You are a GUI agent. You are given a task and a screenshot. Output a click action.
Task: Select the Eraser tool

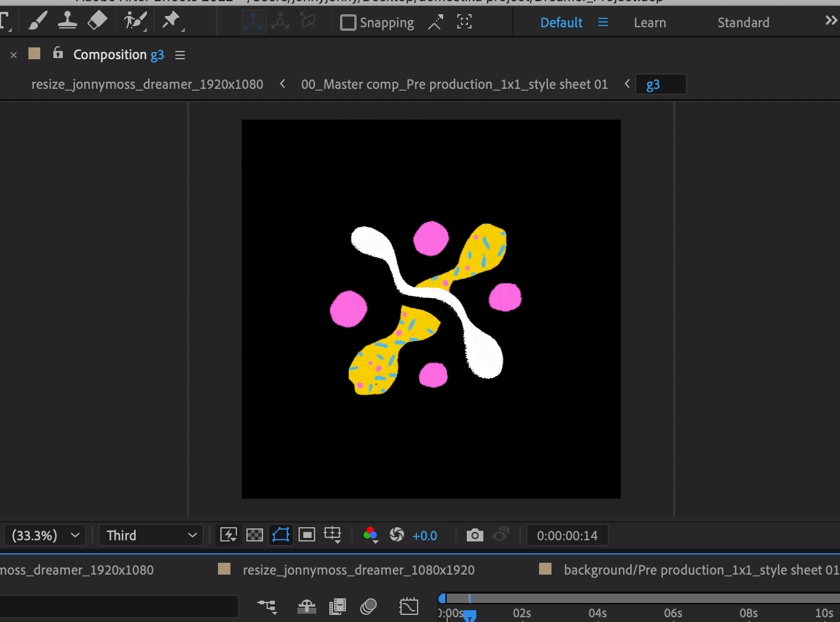tap(97, 21)
